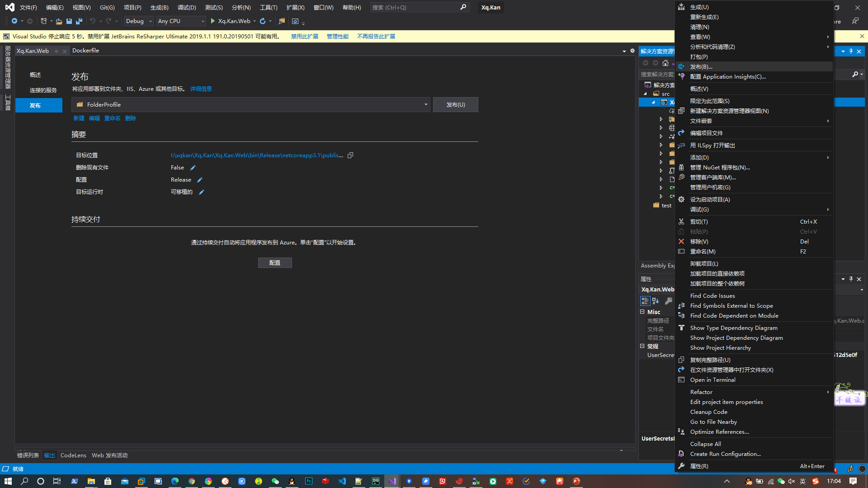Image resolution: width=868 pixels, height=488 pixels.
Task: Click the 发布(U) publish button
Action: tap(455, 105)
